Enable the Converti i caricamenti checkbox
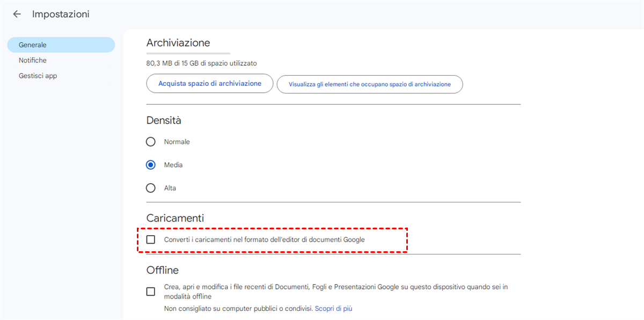The height and width of the screenshot is (320, 644). [x=151, y=239]
